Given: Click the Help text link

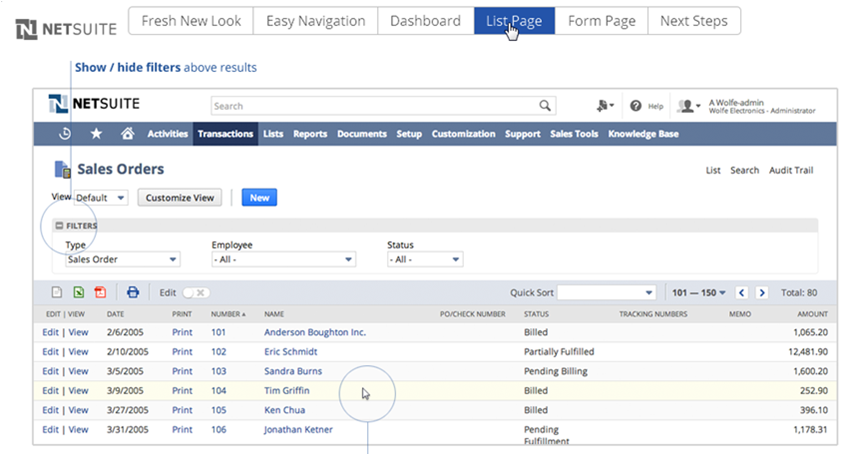Looking at the screenshot, I should (655, 106).
